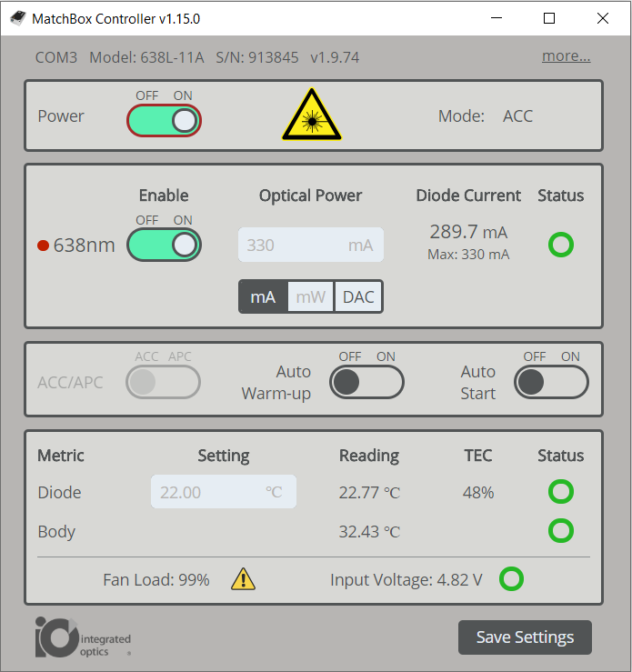Toggle the ACC/APC mode switch

[164, 382]
